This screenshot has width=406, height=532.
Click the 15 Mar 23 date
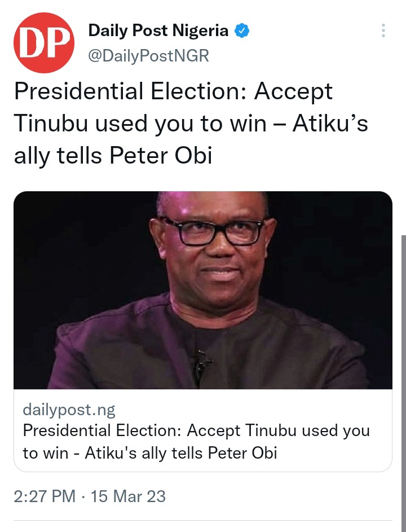coord(128,496)
